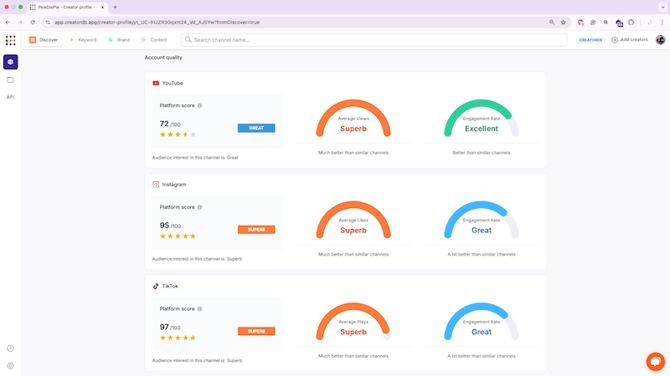Click the SUPERB badge for Instagram
670x376 pixels.
pos(256,229)
